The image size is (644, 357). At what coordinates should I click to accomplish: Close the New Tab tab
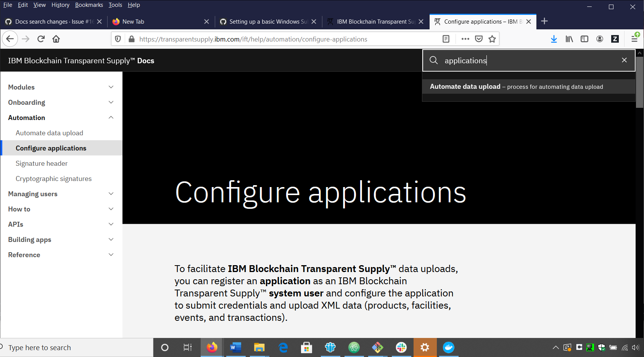[206, 22]
